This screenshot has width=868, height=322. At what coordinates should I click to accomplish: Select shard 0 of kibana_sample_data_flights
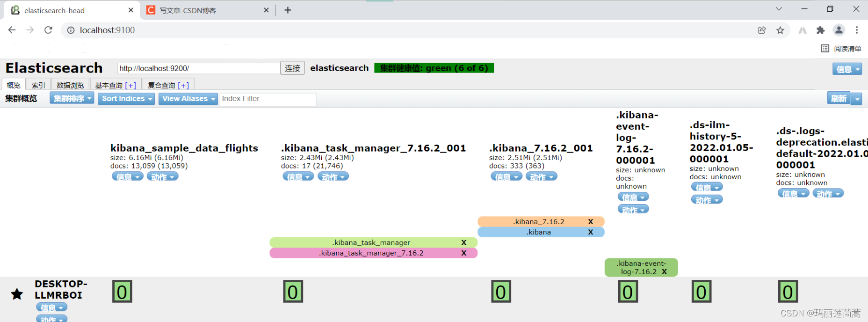point(122,292)
